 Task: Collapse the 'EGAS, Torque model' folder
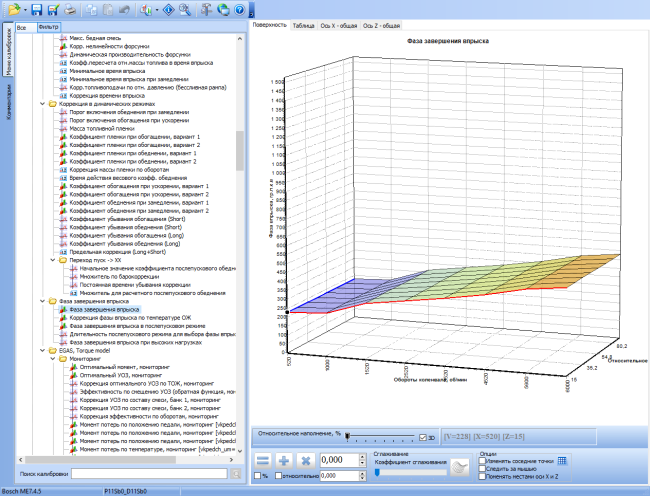pyautogui.click(x=42, y=351)
